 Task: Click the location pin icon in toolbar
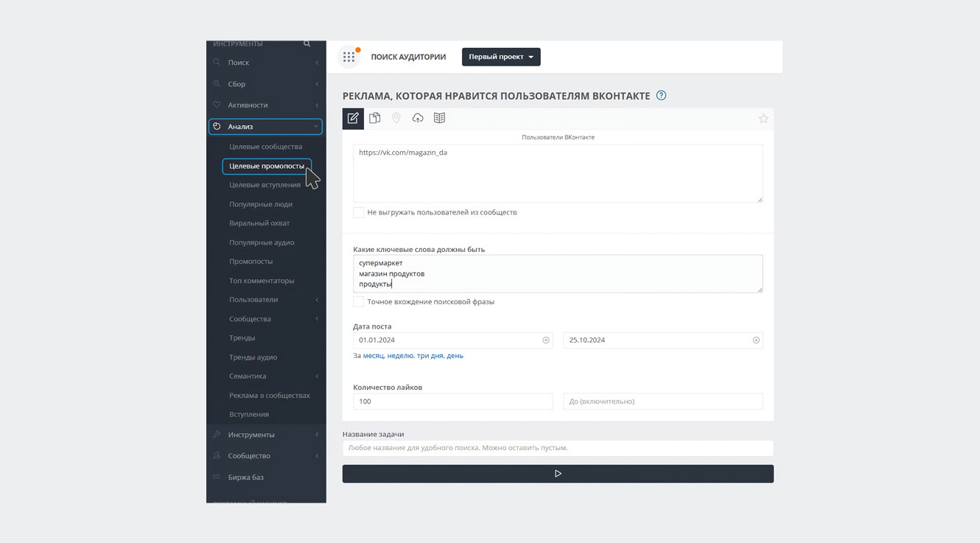pyautogui.click(x=396, y=118)
